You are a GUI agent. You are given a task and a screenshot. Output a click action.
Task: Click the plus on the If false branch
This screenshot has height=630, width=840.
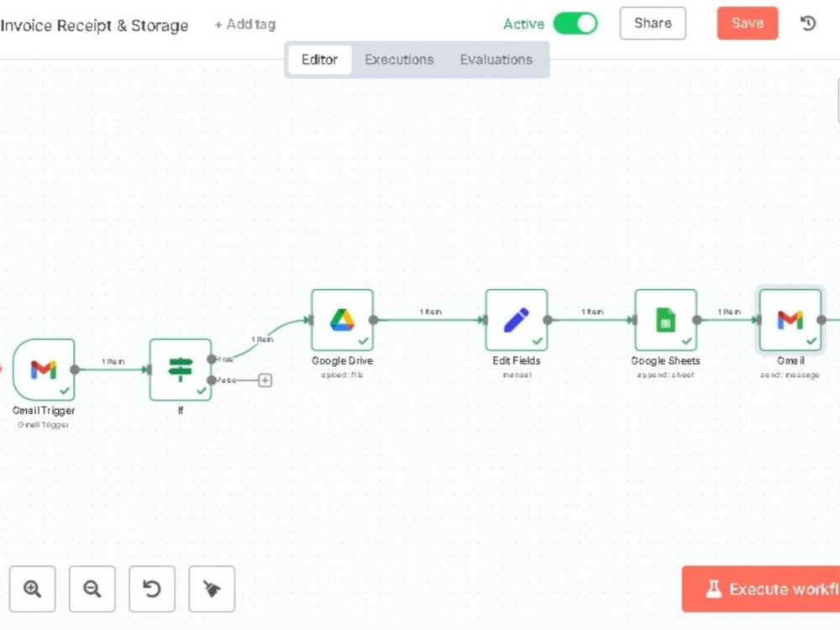pos(265,381)
